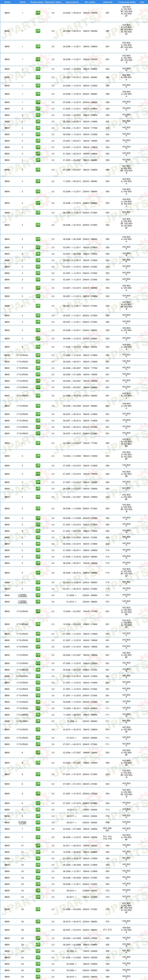148x980 pixels.
Task: Select the F13 body code cell
Action: 108,809
